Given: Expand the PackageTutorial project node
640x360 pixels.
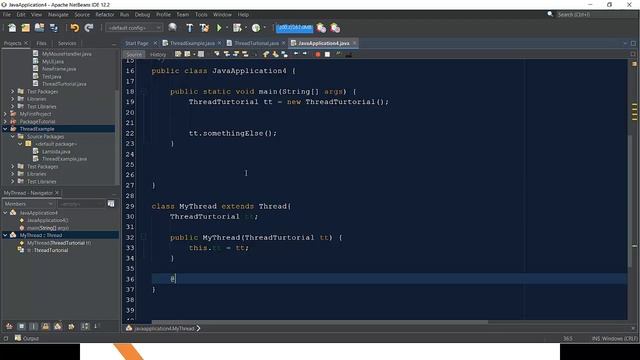Looking at the screenshot, I should point(5,121).
